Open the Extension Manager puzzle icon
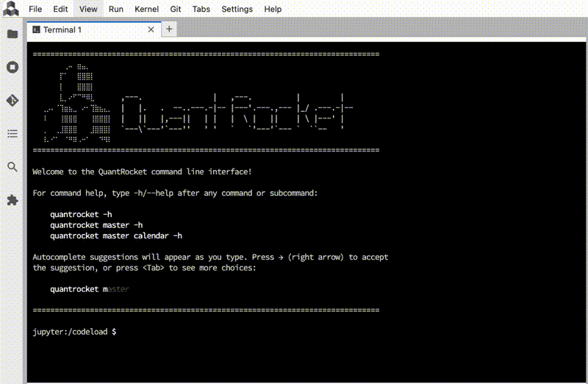 click(x=12, y=199)
